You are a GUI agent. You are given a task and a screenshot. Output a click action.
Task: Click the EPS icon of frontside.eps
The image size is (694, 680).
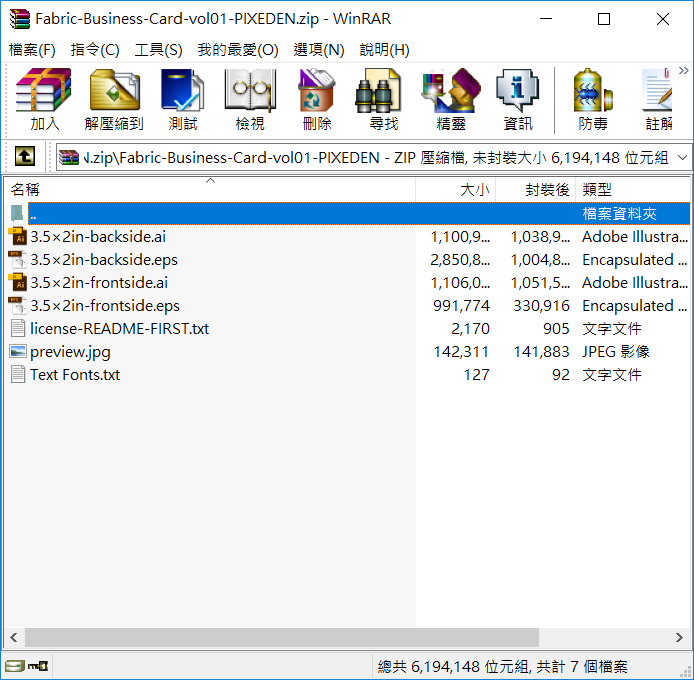coord(18,305)
